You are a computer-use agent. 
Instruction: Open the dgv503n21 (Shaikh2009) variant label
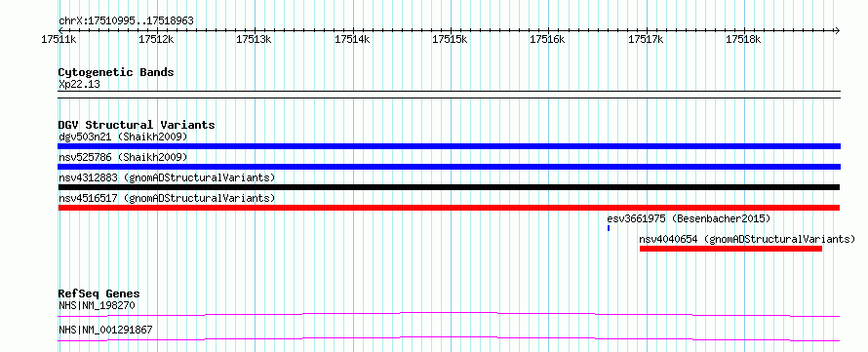tap(123, 137)
